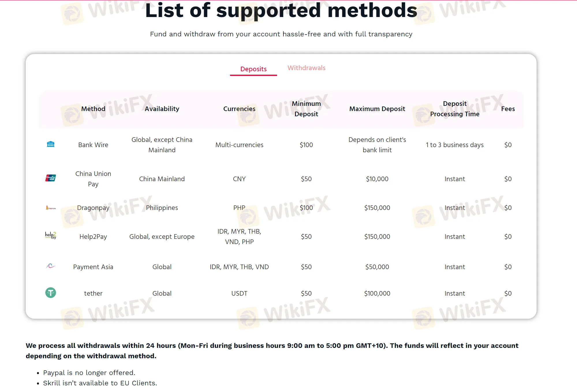This screenshot has width=577, height=392.
Task: Click the Dragonpay logo icon
Action: [51, 208]
